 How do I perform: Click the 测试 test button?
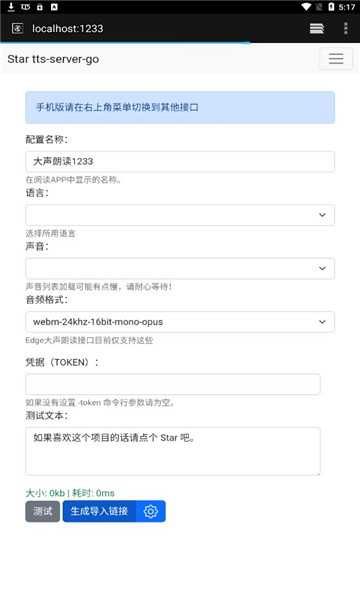[x=42, y=511]
